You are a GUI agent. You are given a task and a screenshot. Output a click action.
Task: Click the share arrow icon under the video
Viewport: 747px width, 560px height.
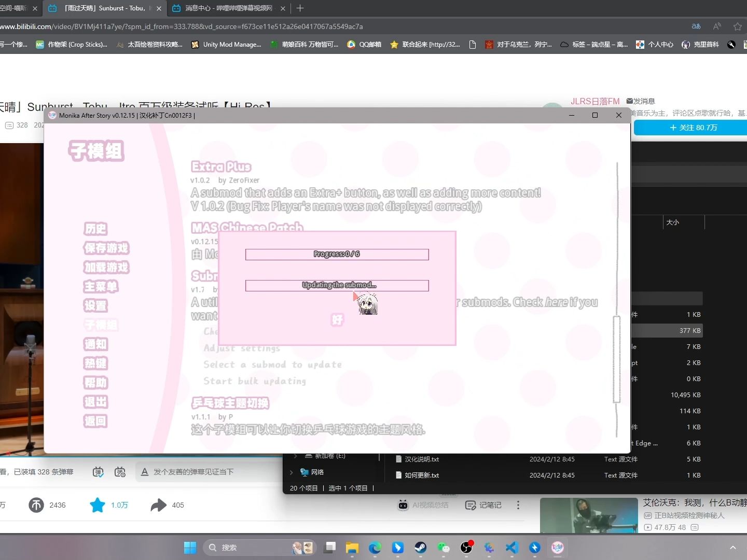click(x=159, y=505)
